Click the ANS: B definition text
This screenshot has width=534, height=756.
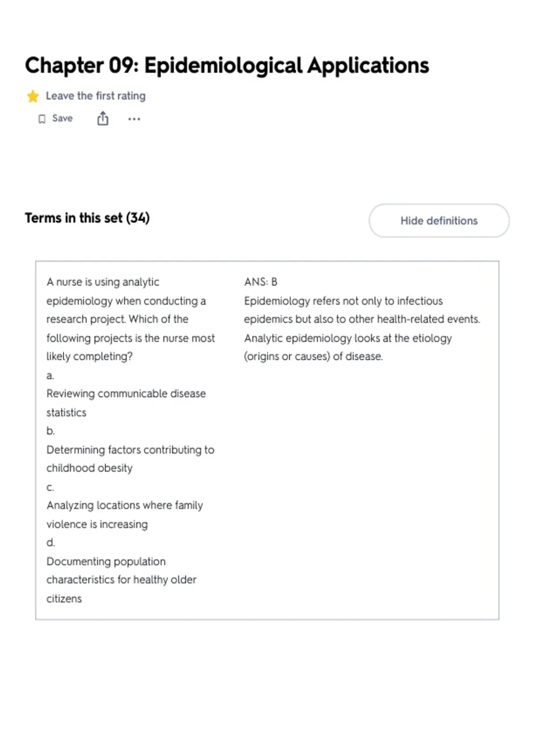261,282
